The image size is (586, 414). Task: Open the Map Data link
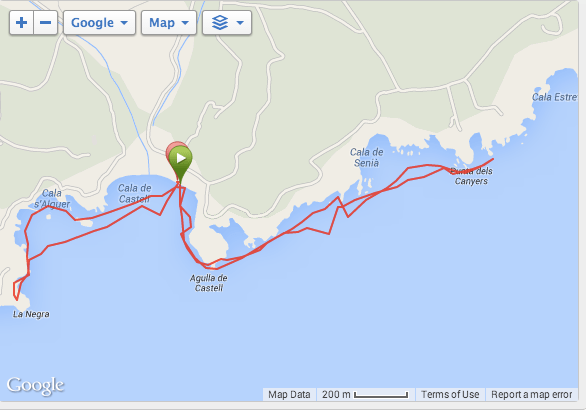(289, 395)
